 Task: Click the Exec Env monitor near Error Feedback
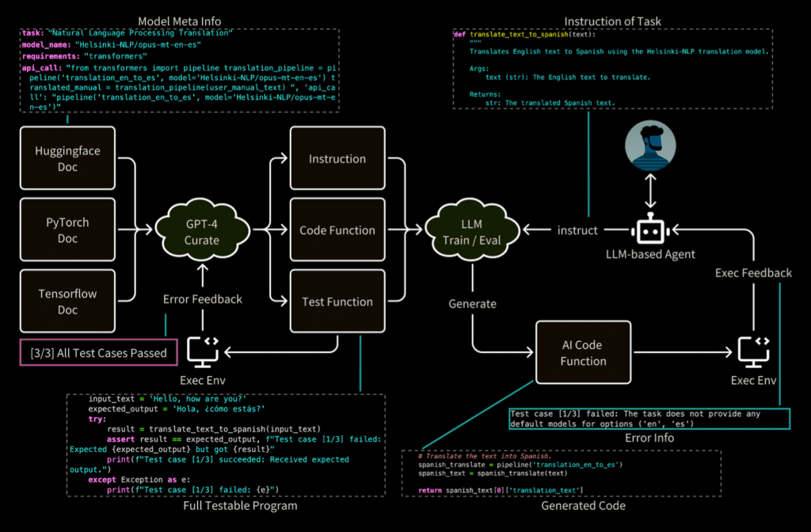click(202, 351)
